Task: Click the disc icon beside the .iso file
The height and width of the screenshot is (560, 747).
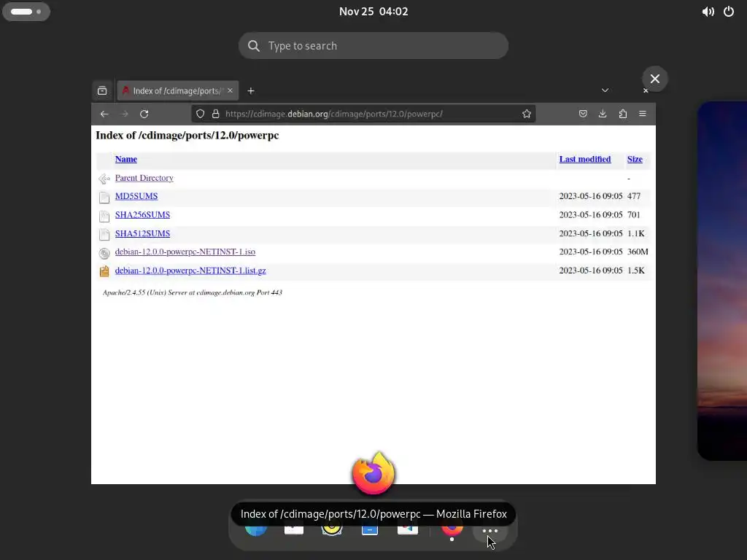Action: pos(104,253)
